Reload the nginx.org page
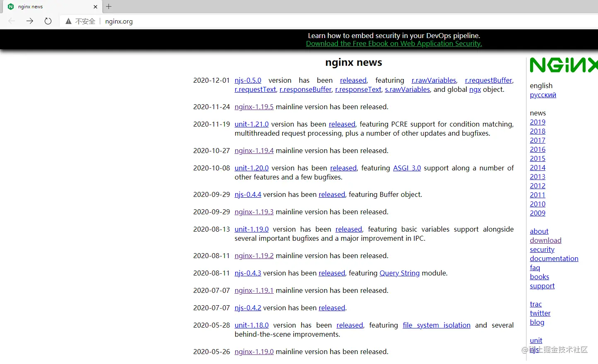This screenshot has width=598, height=364. 48,21
